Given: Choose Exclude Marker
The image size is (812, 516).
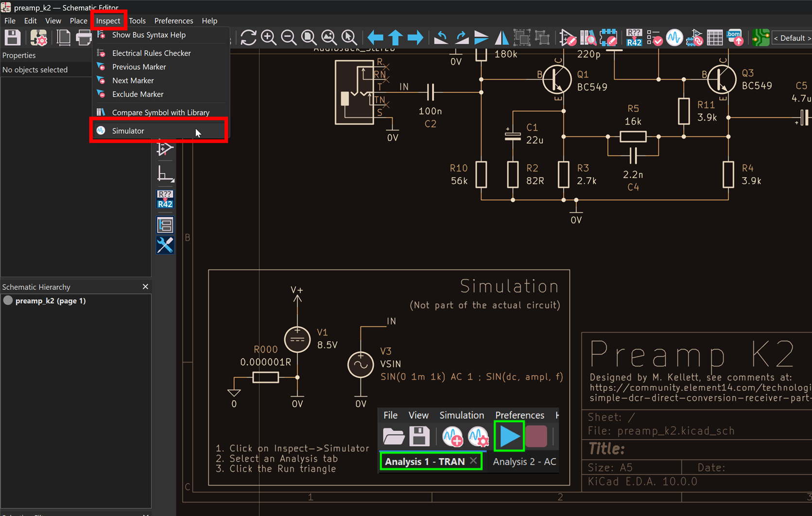Looking at the screenshot, I should point(161,94).
